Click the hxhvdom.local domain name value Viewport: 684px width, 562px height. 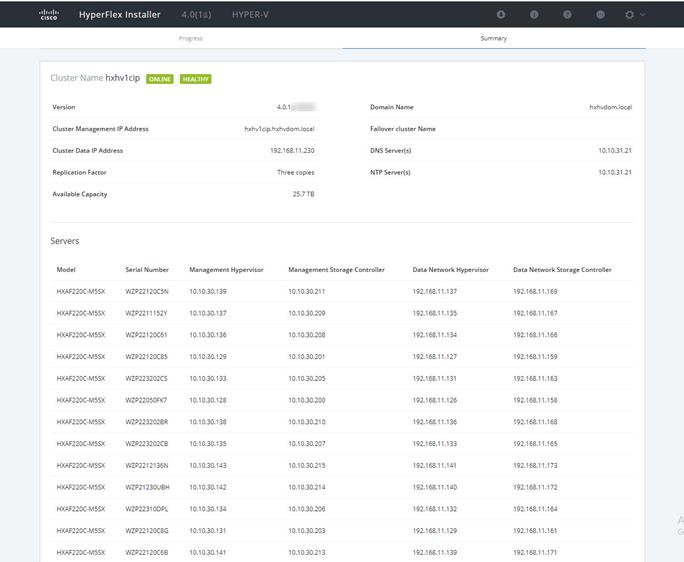pyautogui.click(x=611, y=107)
